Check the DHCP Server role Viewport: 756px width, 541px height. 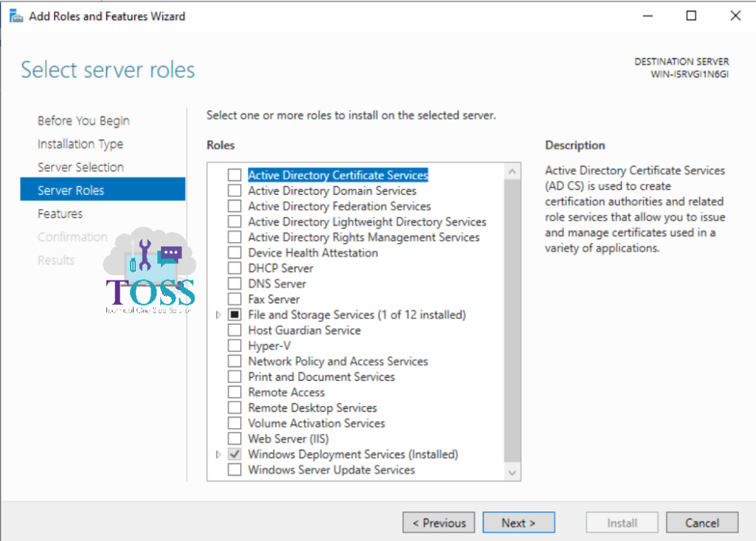pos(235,268)
